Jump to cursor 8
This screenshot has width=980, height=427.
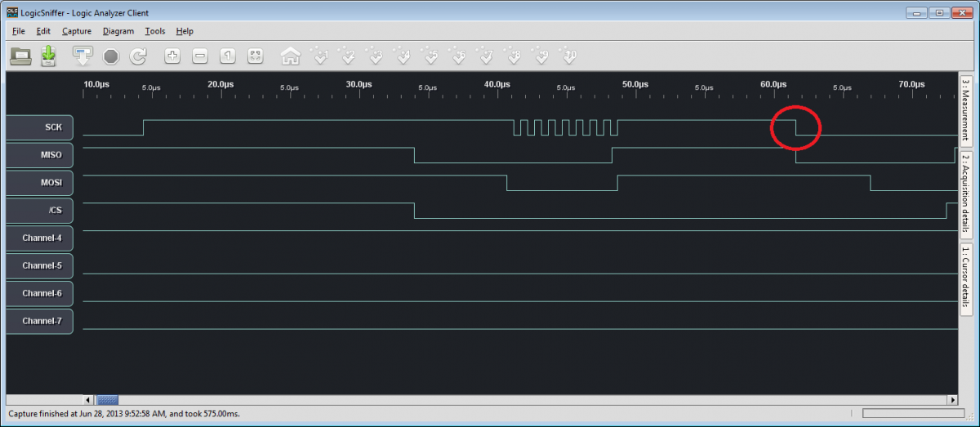pyautogui.click(x=514, y=56)
